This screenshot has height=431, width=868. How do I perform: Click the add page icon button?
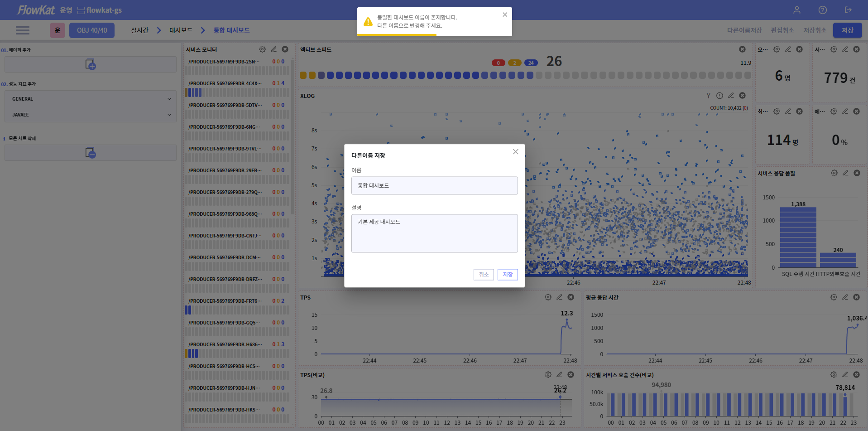(x=91, y=64)
